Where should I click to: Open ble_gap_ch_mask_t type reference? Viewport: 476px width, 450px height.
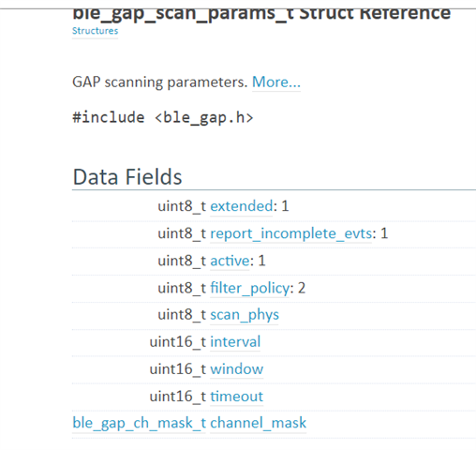click(x=139, y=423)
